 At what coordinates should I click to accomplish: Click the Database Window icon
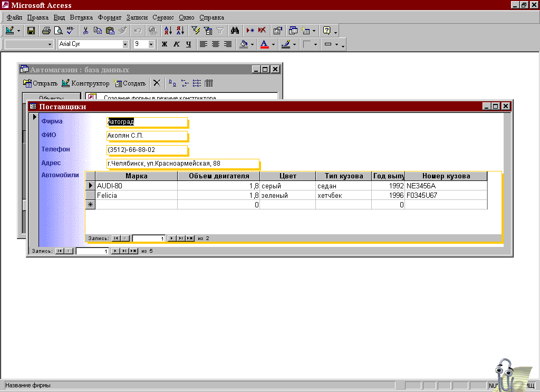[293, 31]
